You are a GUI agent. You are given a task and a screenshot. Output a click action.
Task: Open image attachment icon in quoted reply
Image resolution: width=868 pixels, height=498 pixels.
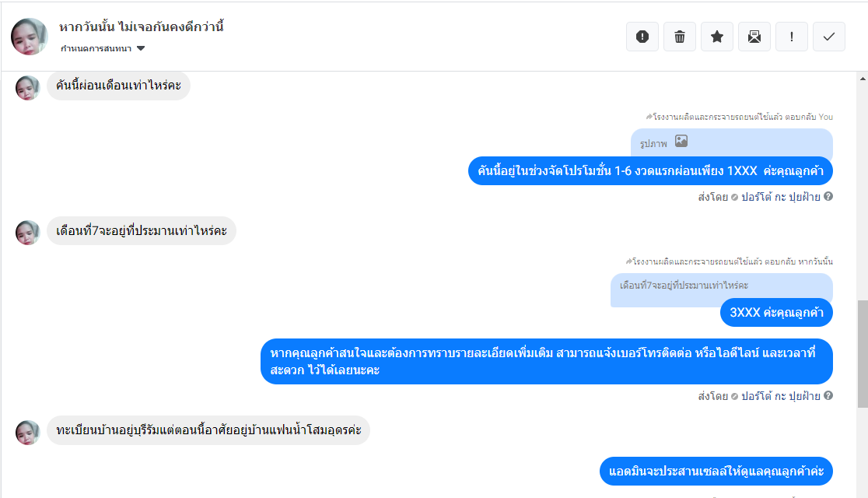(681, 142)
